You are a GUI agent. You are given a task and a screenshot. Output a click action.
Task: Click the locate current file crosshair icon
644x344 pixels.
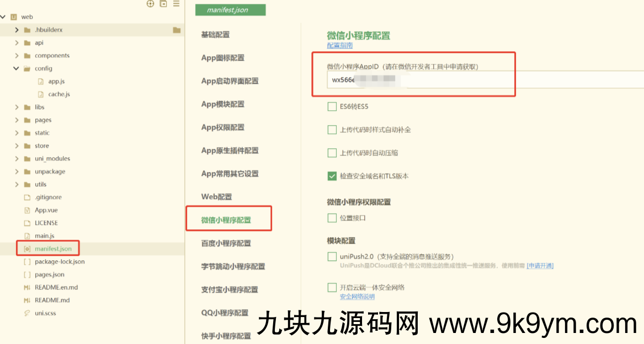150,4
